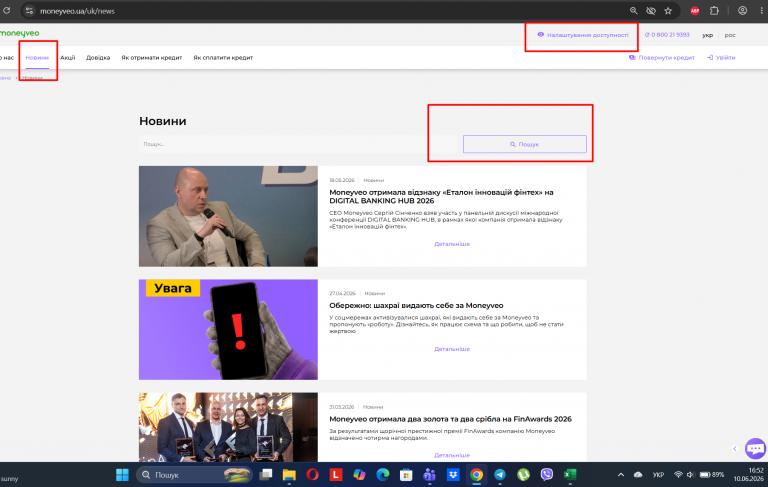Click OneDrive cloud icon in system tray

[x=638, y=475]
